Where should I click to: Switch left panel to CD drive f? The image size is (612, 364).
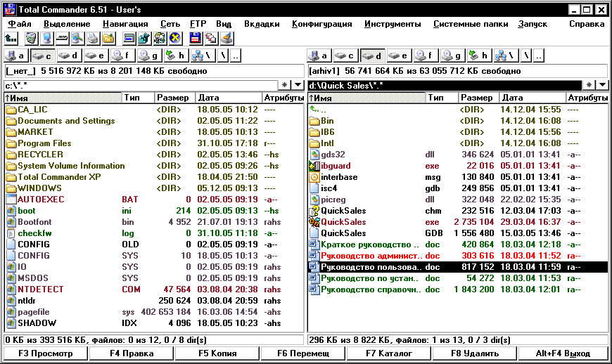coord(122,56)
